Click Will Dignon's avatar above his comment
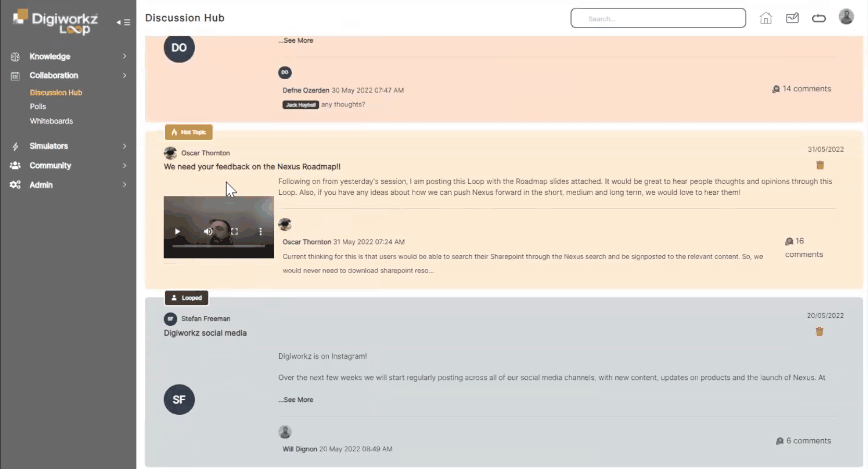Screen dimensions: 868x469 point(285,432)
